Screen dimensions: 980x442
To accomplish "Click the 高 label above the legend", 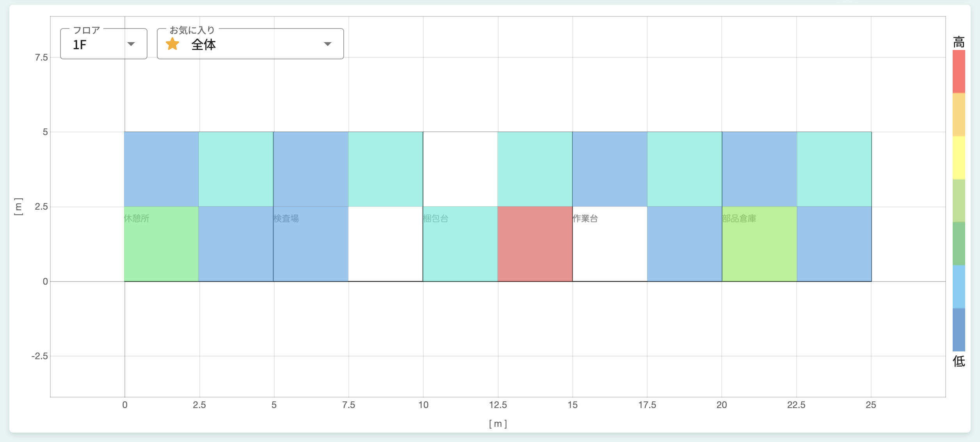I will coord(959,42).
